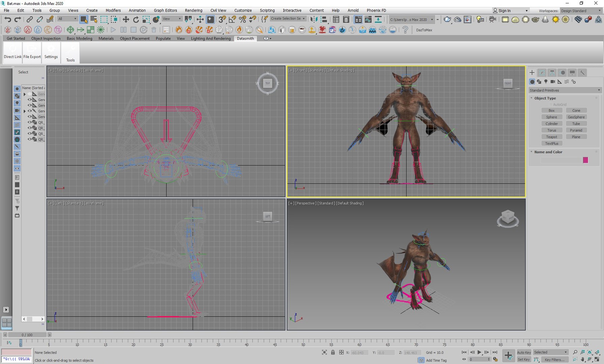Activate the Unlink Selection tool
604x364 pixels.
click(x=40, y=19)
